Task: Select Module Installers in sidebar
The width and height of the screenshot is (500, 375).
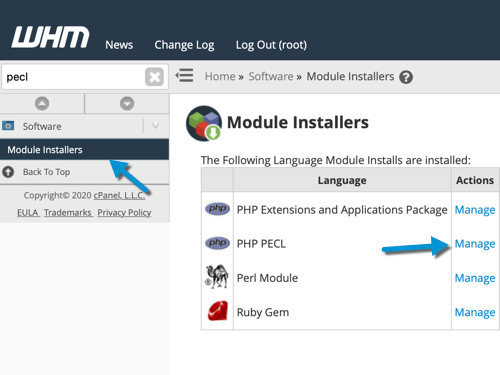Action: click(x=84, y=150)
